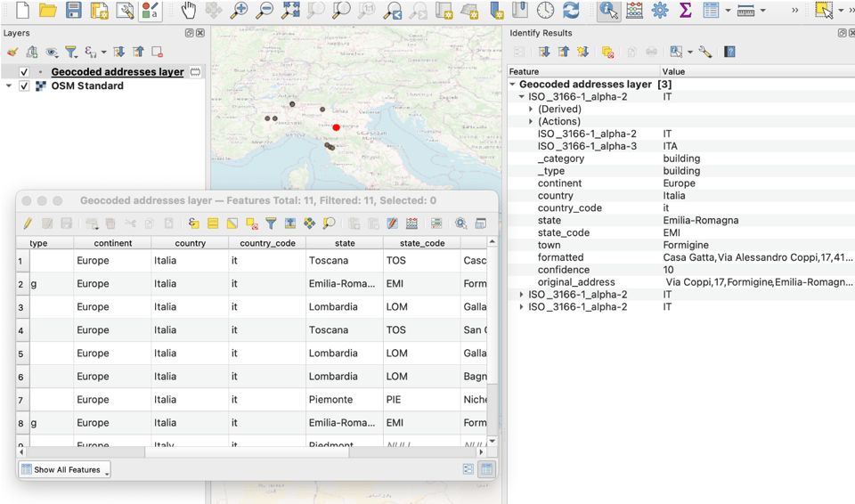Click the state_code column header
Screen dimensions: 855x504
click(x=421, y=243)
